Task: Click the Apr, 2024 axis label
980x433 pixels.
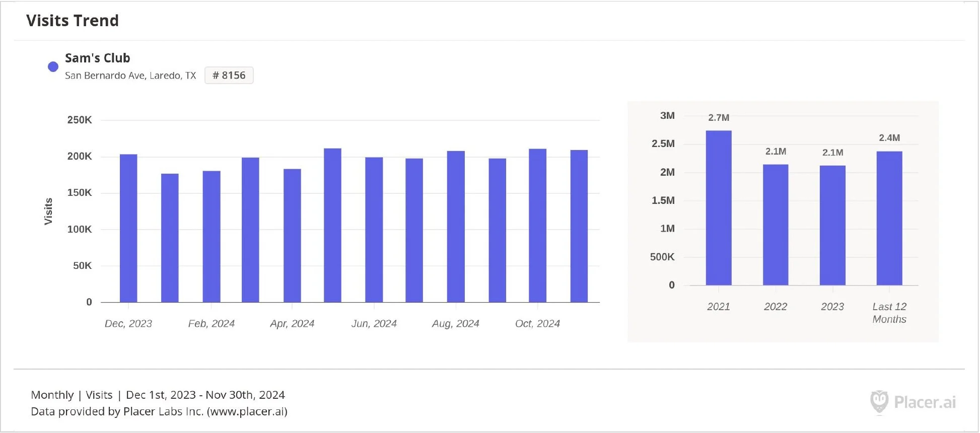Action: pyautogui.click(x=292, y=324)
